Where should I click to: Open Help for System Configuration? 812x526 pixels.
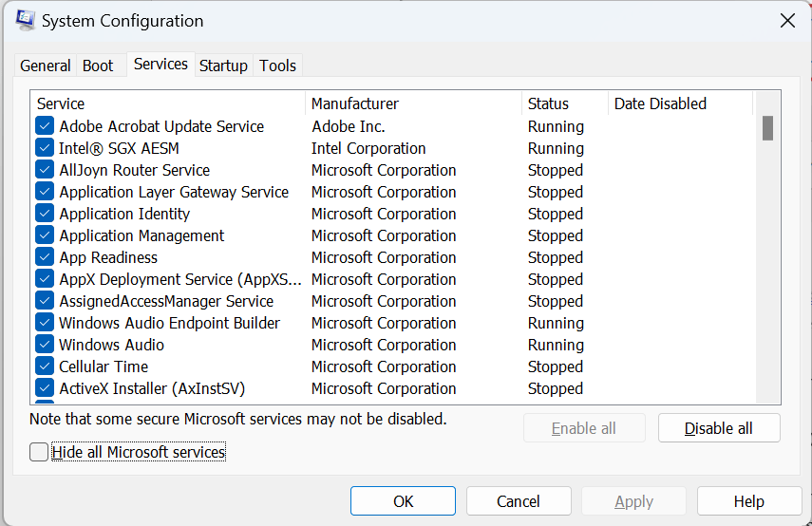pos(749,500)
